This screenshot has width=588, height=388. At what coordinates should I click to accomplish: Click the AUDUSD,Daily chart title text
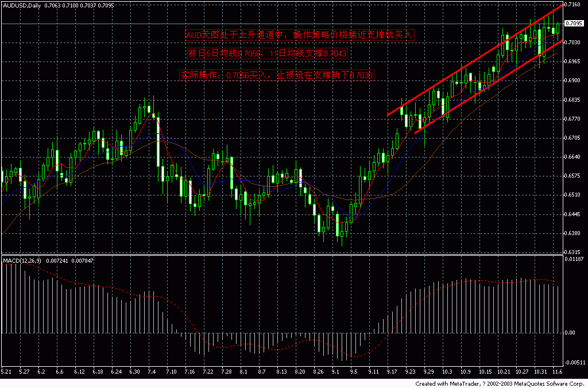(x=21, y=6)
